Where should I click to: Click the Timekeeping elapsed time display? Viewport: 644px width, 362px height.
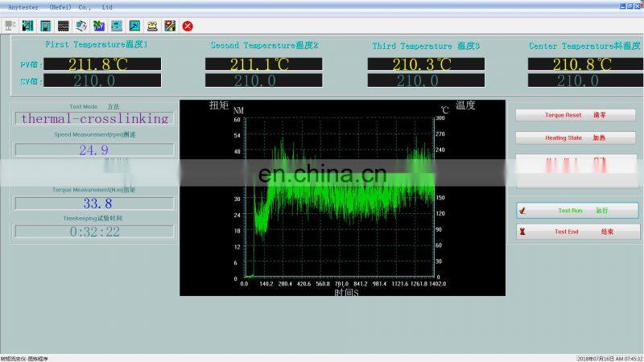(x=94, y=232)
